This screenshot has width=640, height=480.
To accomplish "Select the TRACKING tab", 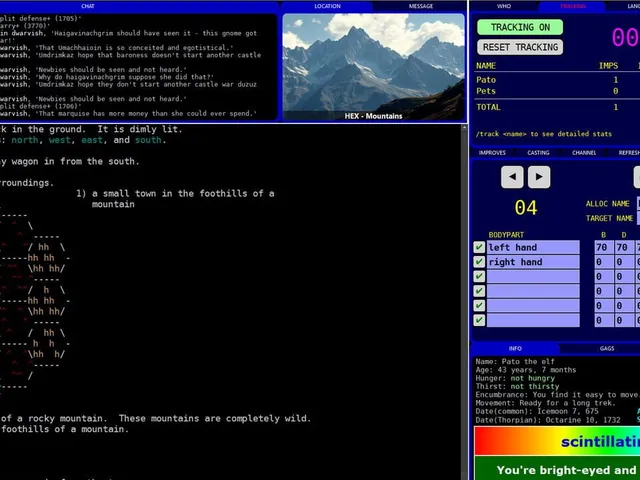I will pyautogui.click(x=573, y=6).
